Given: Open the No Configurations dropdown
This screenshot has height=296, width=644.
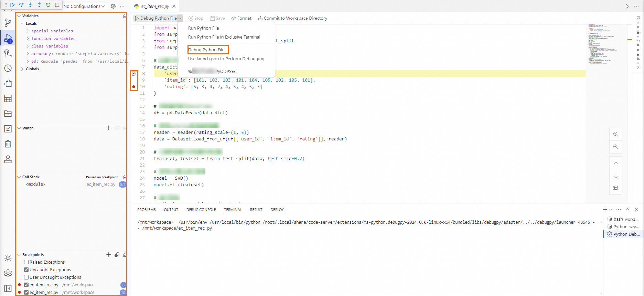Looking at the screenshot, I should tap(84, 6).
